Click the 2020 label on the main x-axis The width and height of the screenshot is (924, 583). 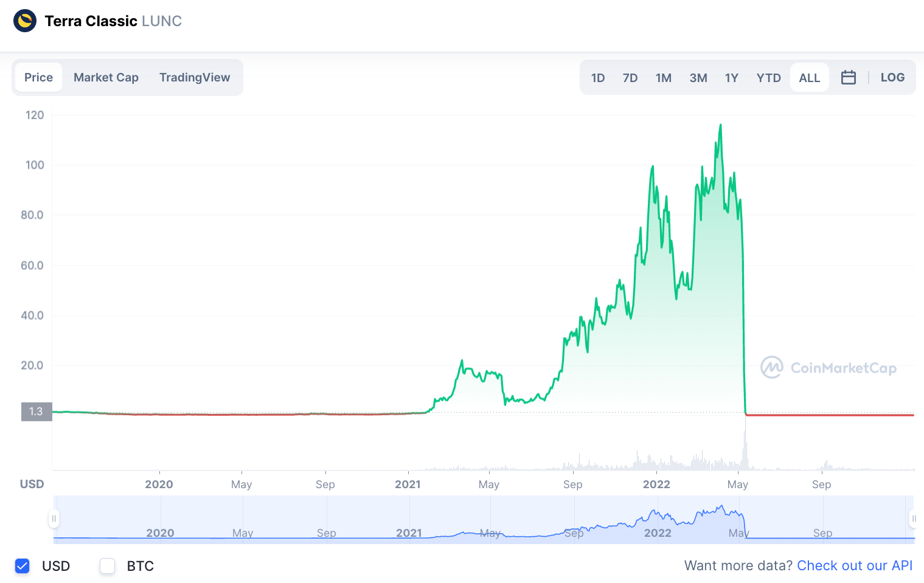(x=159, y=485)
